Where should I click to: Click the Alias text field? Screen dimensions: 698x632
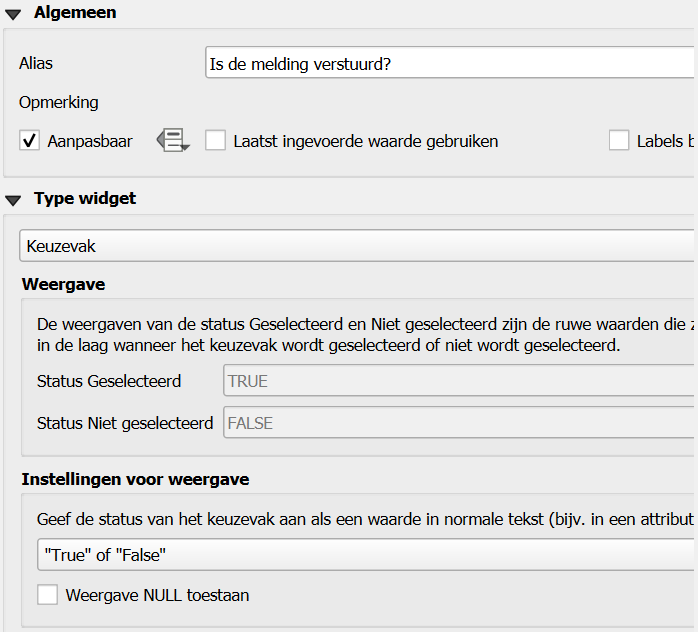(450, 64)
